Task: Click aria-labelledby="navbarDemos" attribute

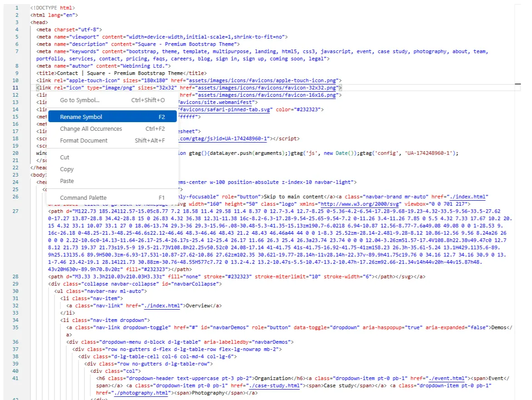Action: (247, 342)
